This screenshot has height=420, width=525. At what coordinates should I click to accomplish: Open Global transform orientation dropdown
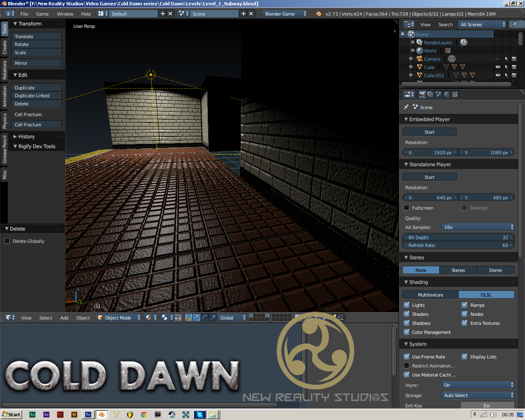232,317
